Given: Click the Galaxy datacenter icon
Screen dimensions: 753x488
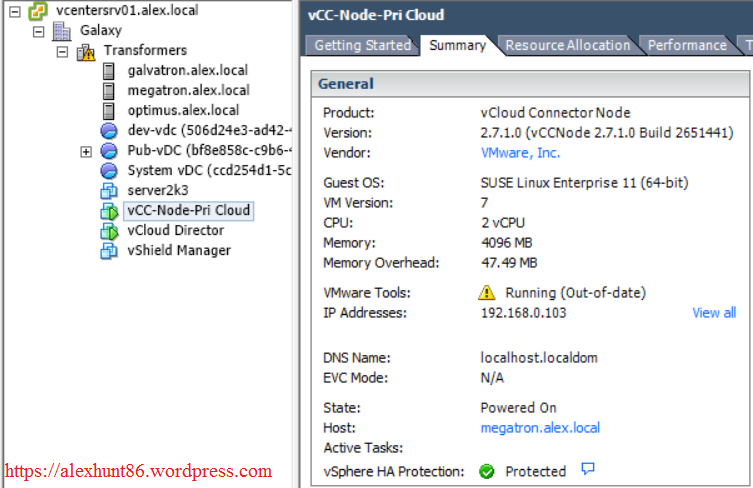Looking at the screenshot, I should [62, 31].
